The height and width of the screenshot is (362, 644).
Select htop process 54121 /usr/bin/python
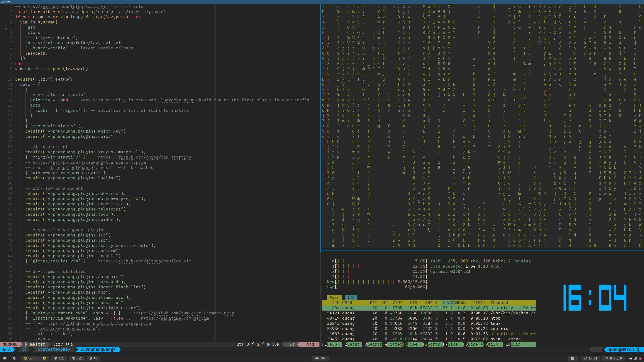[x=429, y=313]
